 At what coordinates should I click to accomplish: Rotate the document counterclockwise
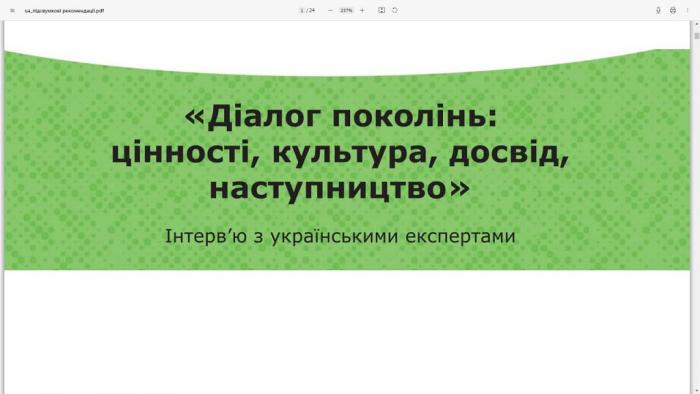click(x=395, y=10)
